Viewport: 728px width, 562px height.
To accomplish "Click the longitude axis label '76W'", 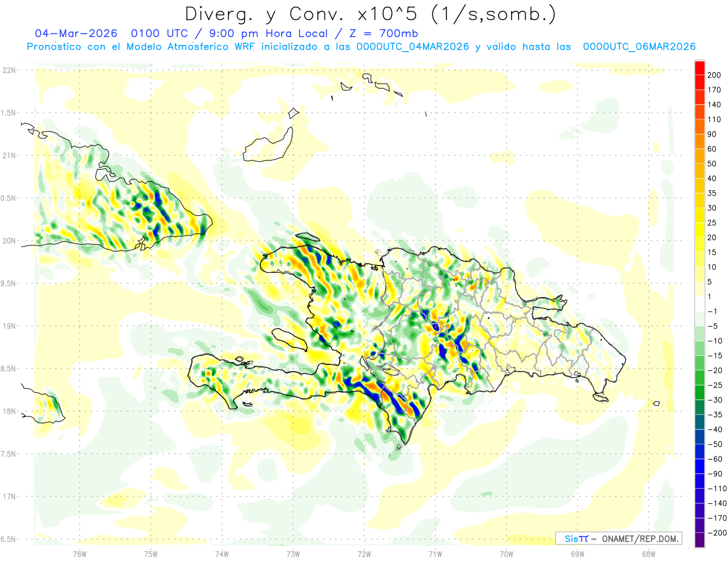I will click(79, 554).
